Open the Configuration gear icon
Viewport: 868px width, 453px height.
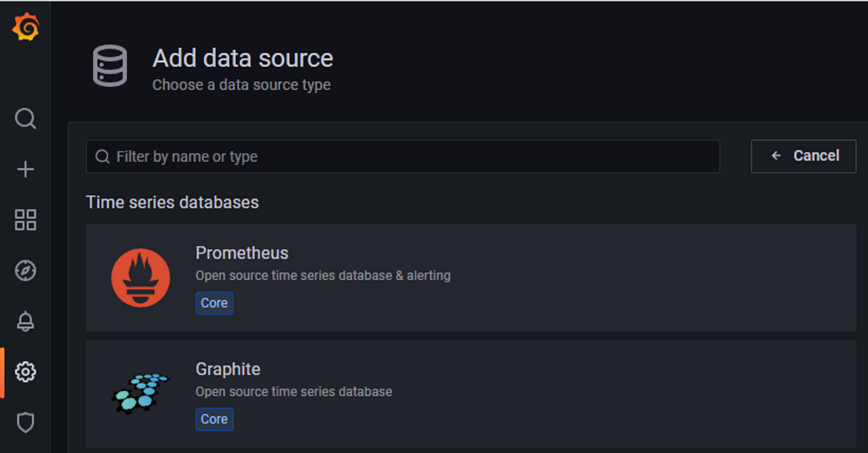point(26,372)
